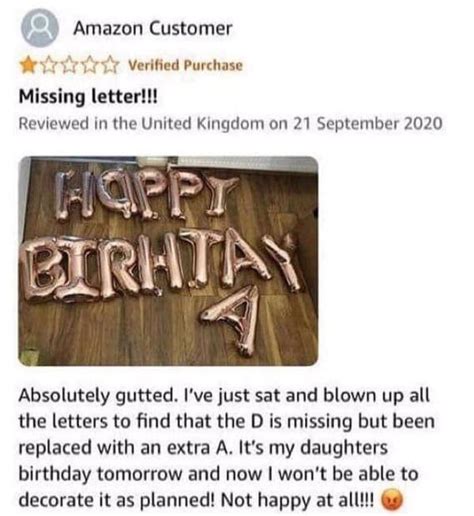Screen dimensions: 474x516
Task: Click the empty third rating star
Action: [x=69, y=66]
